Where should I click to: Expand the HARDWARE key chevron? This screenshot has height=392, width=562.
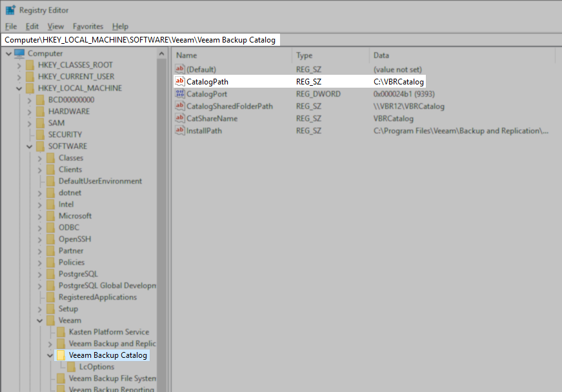coord(30,112)
